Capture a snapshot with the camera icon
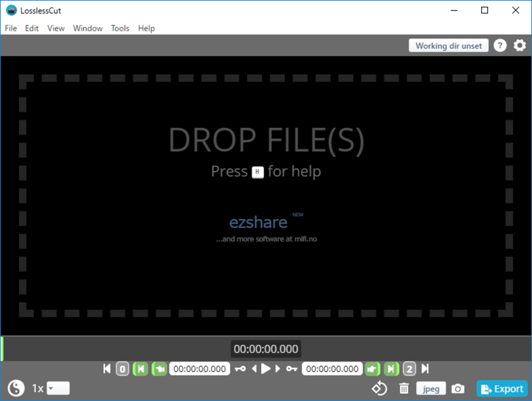Screen dimensions: 532x401 [458, 388]
